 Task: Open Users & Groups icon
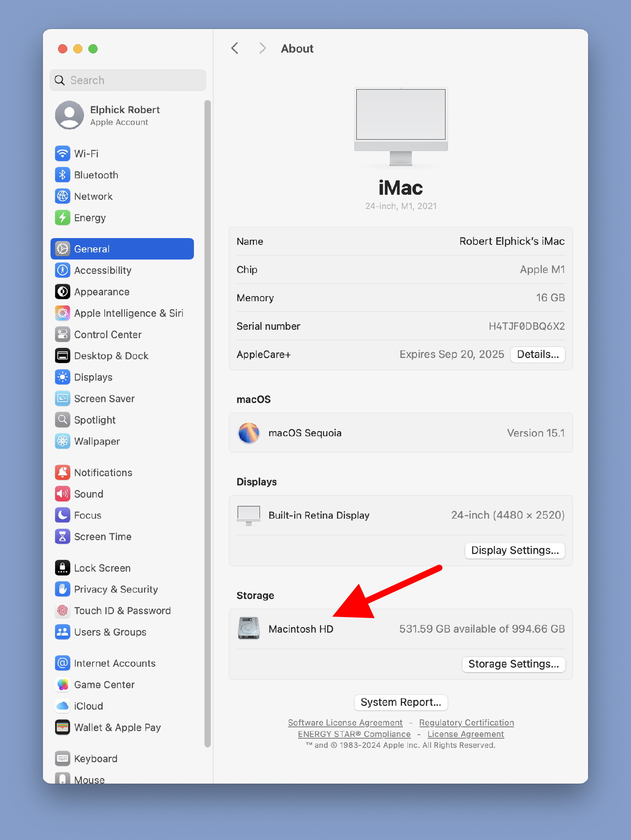click(x=63, y=632)
